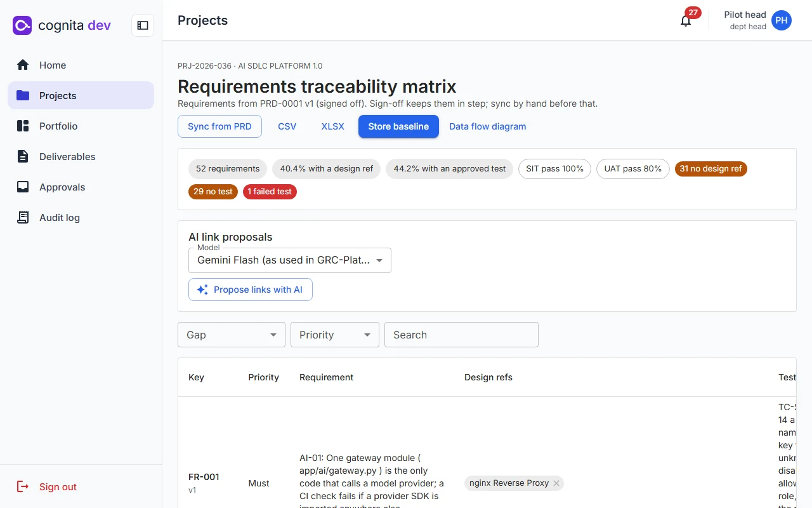Click the sparkle icon on Propose links

pos(202,290)
